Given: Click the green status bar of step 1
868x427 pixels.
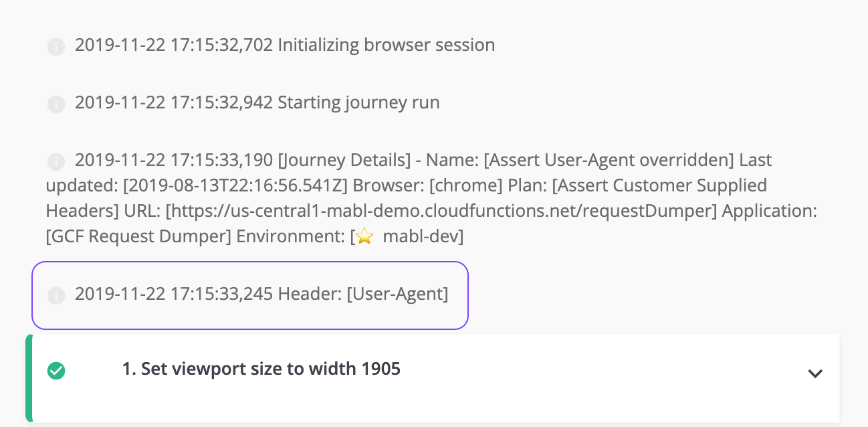Looking at the screenshot, I should 29,379.
